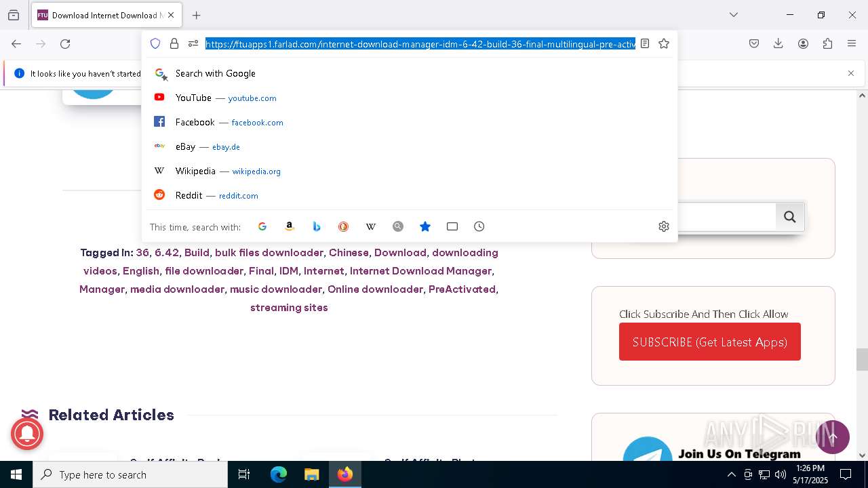Launch Microsoft Edge from taskbar
868x488 pixels.
pos(279,474)
